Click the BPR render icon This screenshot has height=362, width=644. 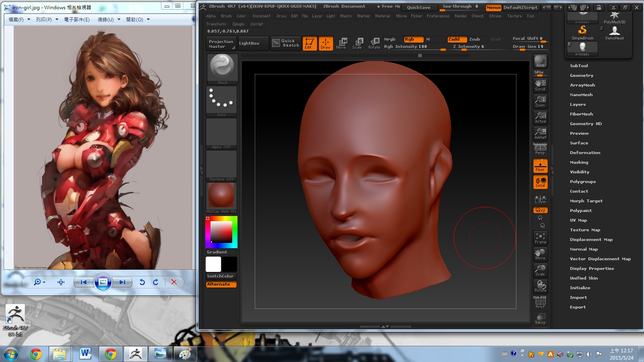[x=540, y=61]
